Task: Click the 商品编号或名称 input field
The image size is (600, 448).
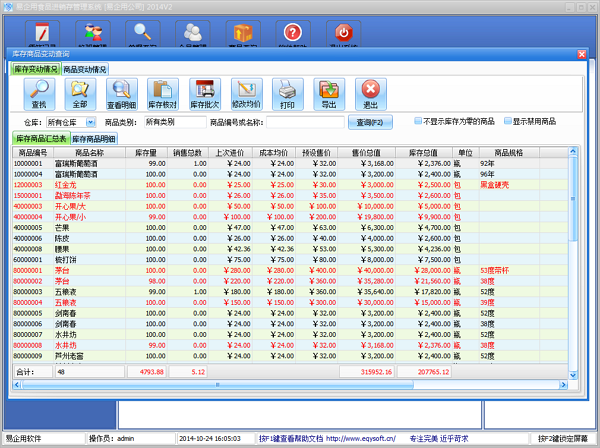Action: tap(305, 122)
